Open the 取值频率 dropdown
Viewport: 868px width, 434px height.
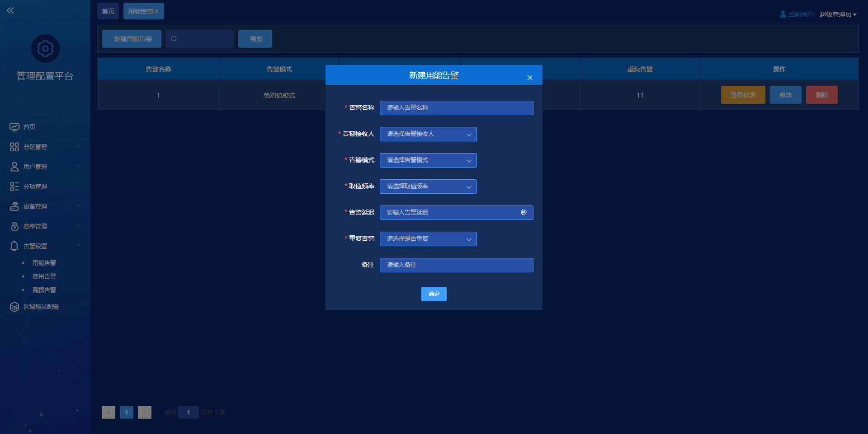click(x=428, y=187)
